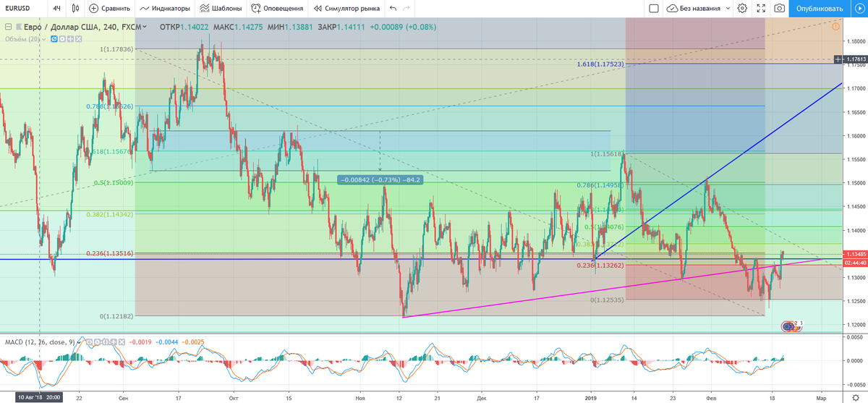Image resolution: width=868 pixels, height=403 pixels.
Task: Hide the MACD indicator via eye icon
Action: 89,342
